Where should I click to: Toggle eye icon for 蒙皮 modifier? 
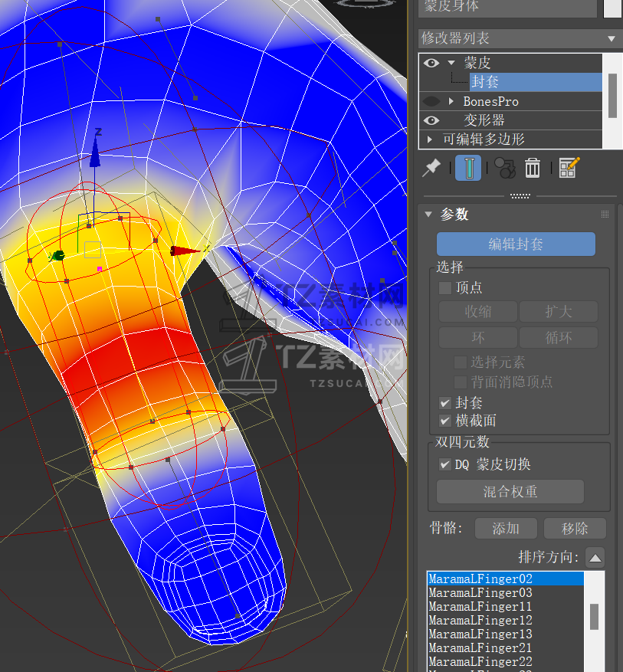coord(431,63)
